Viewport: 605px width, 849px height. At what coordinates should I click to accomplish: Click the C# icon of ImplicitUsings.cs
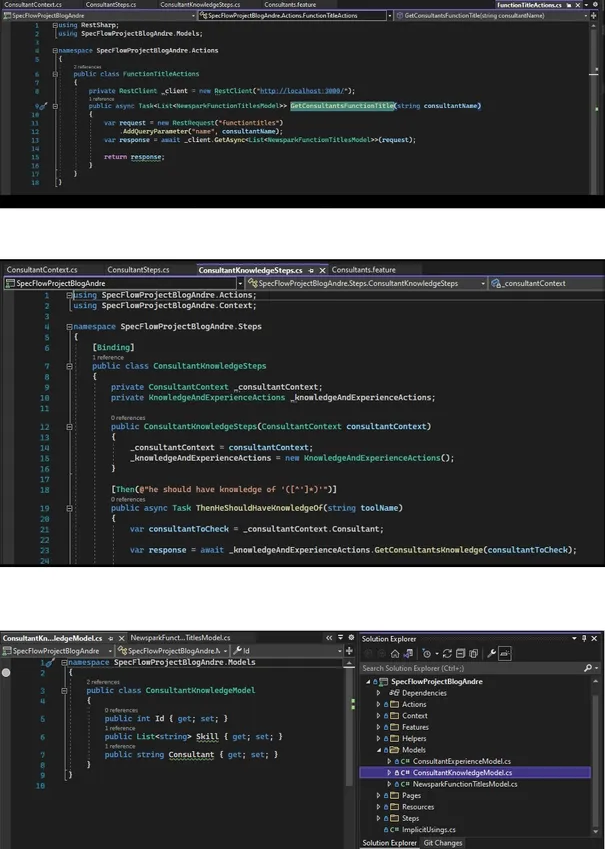click(x=394, y=830)
